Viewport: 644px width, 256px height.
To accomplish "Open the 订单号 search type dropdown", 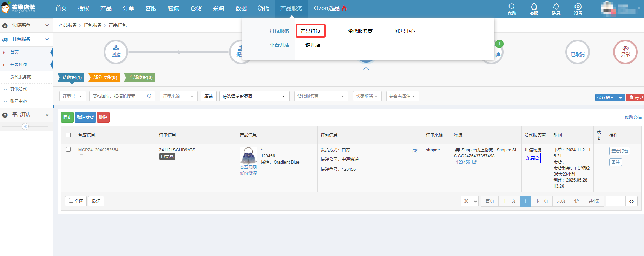I will click(73, 96).
